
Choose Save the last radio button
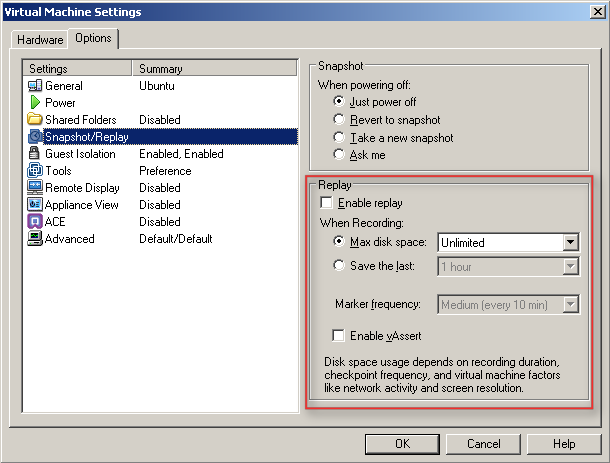(x=341, y=266)
